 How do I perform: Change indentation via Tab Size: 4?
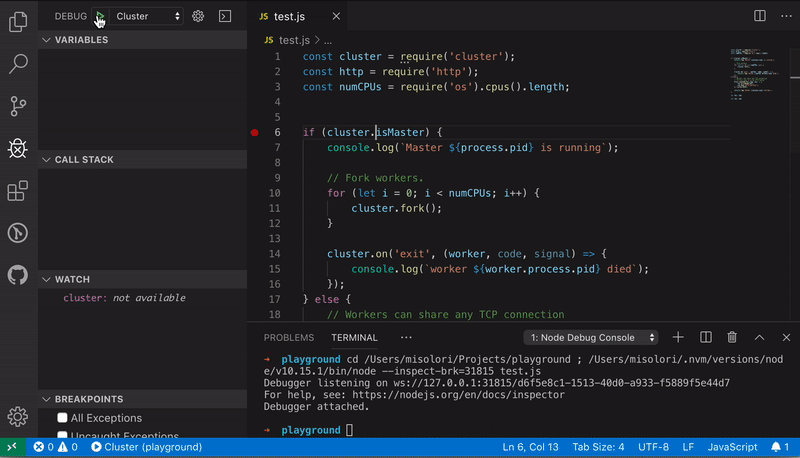point(598,447)
